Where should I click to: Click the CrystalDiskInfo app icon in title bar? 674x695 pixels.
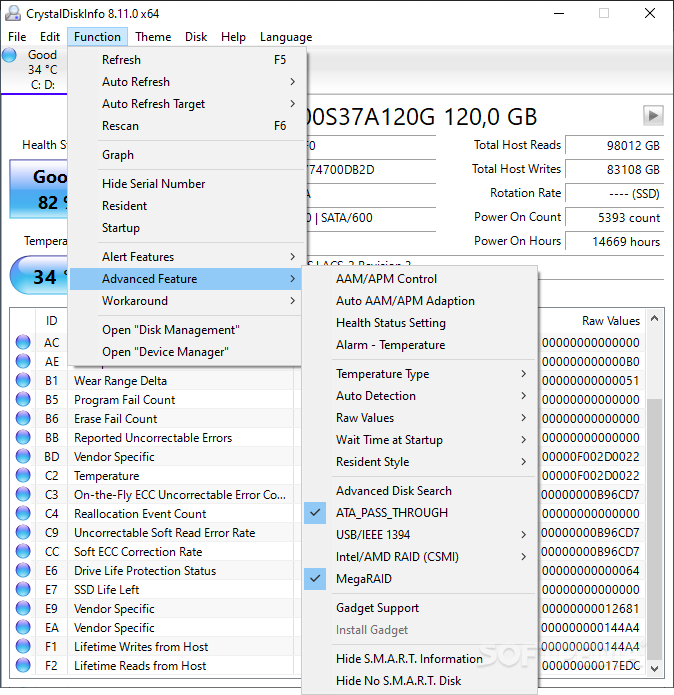[x=13, y=13]
